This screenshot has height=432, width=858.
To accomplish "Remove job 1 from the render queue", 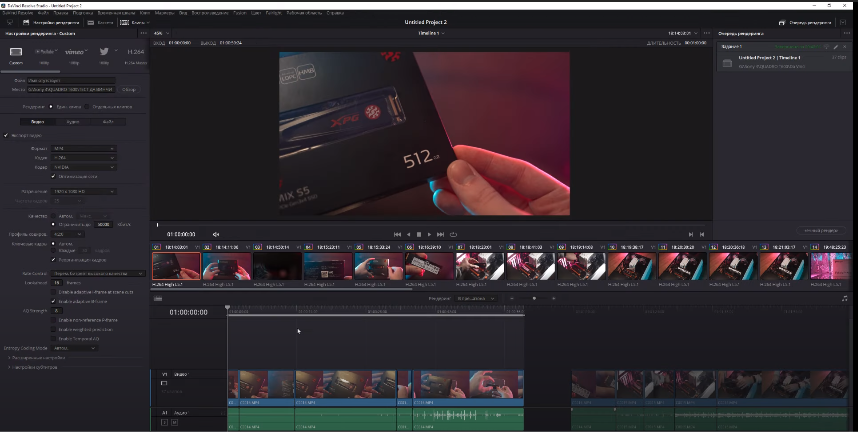I will pos(844,47).
